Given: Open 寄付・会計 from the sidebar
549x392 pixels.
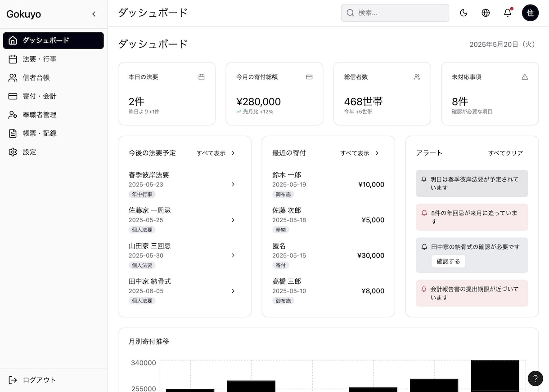Looking at the screenshot, I should tap(54, 96).
